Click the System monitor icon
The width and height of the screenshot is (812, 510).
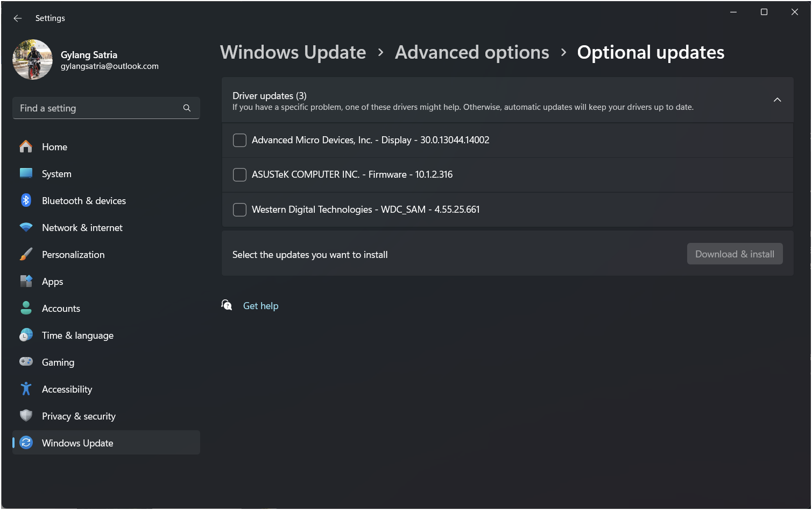click(x=26, y=173)
